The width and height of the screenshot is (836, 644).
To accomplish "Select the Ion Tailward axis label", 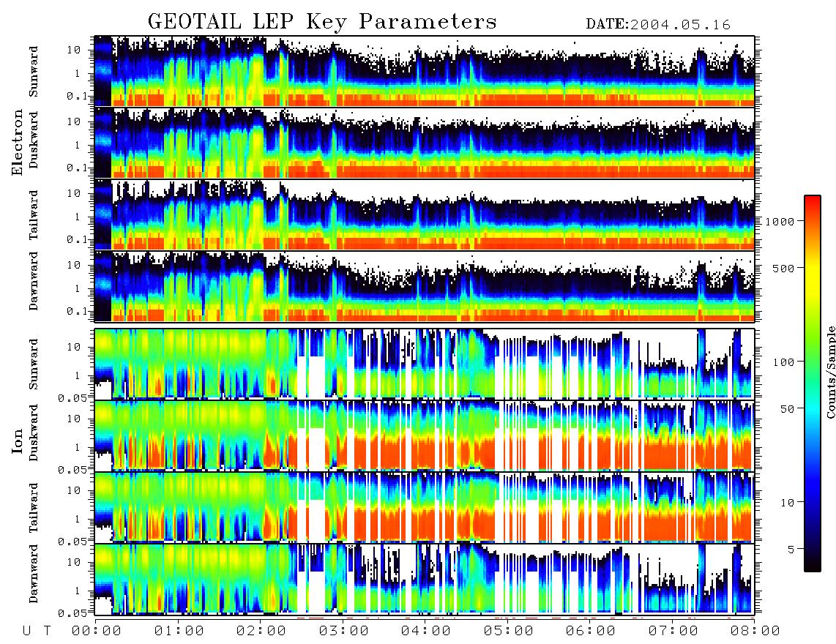I will 34,508.
